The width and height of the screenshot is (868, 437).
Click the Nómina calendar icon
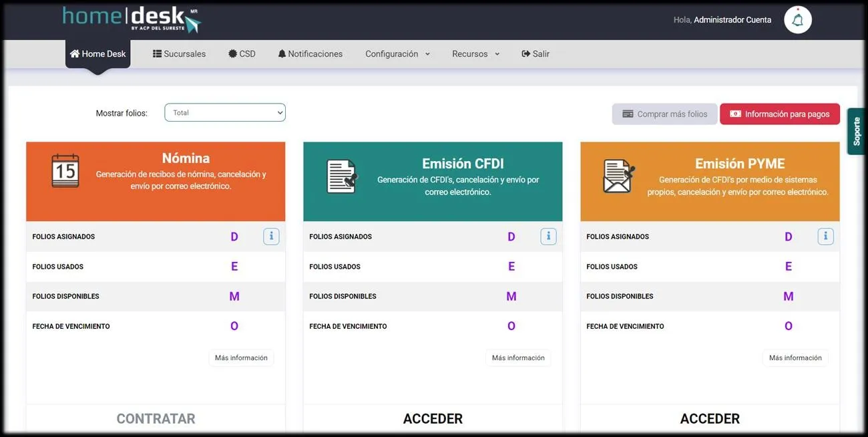pos(65,170)
